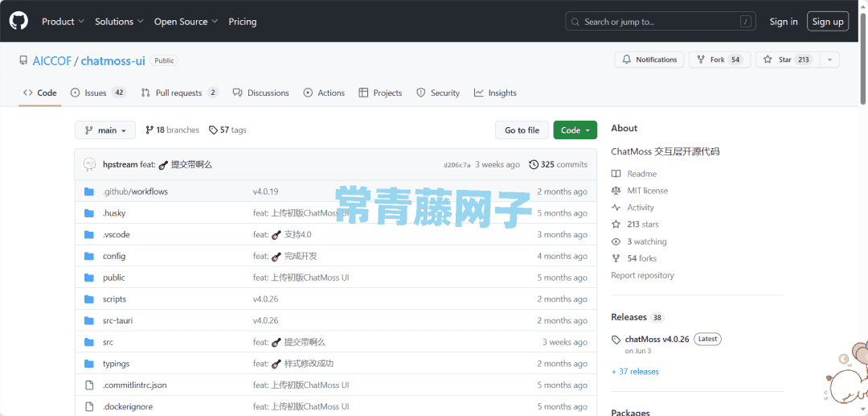Click the GitHub logo icon
Screen dimensions: 868x416
pyautogui.click(x=18, y=22)
